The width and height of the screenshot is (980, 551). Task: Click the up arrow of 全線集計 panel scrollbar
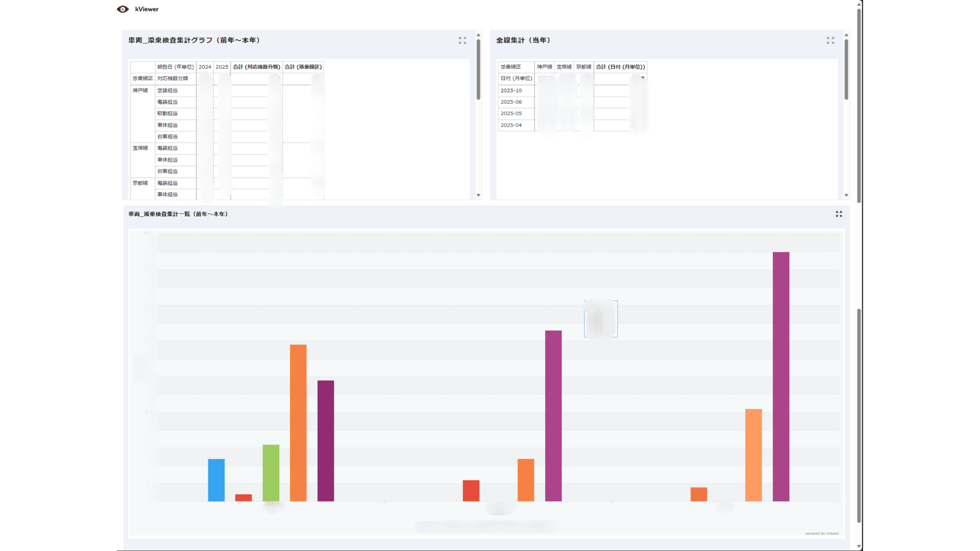coord(846,35)
